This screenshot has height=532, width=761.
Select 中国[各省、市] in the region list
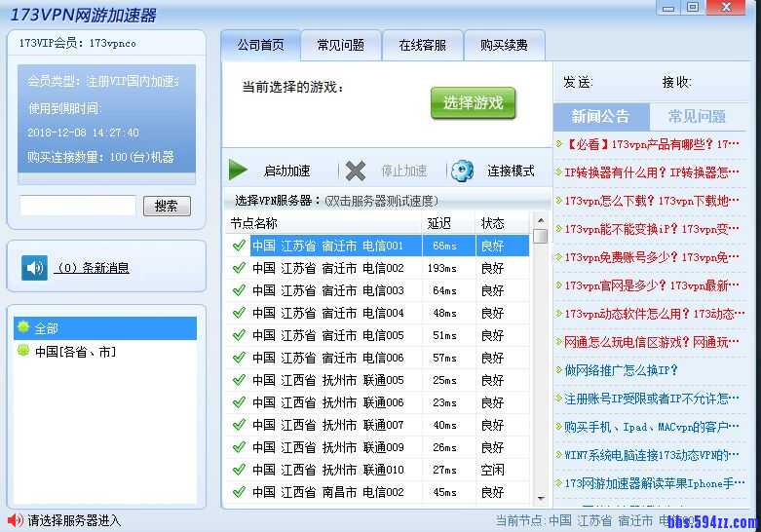click(105, 351)
